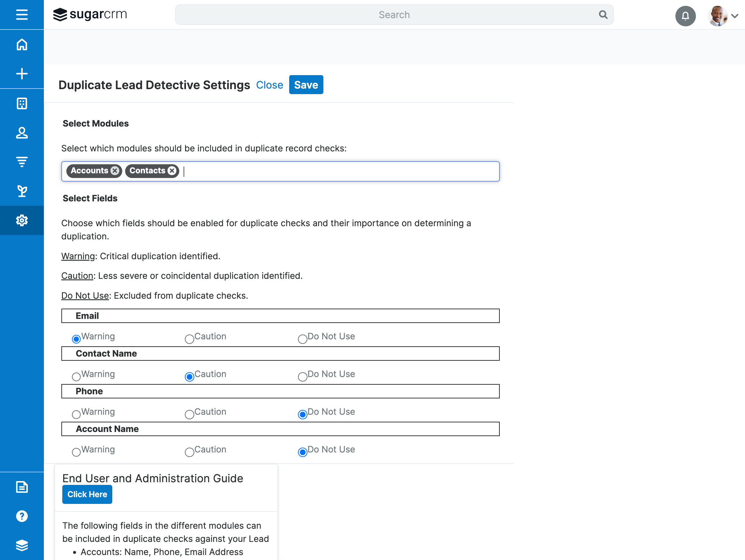745x560 pixels.
Task: Click the plus quick-create icon
Action: 22,74
